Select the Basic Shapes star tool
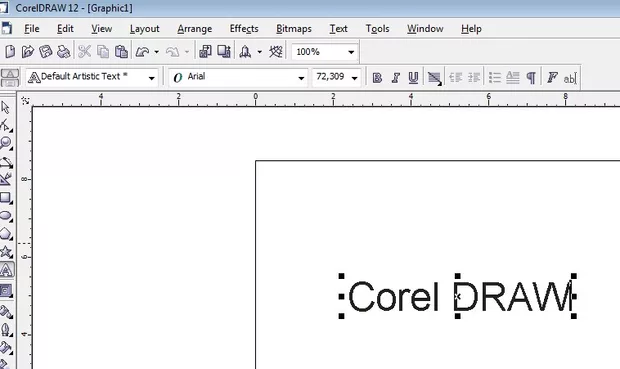The height and width of the screenshot is (369, 620). pyautogui.click(x=6, y=252)
